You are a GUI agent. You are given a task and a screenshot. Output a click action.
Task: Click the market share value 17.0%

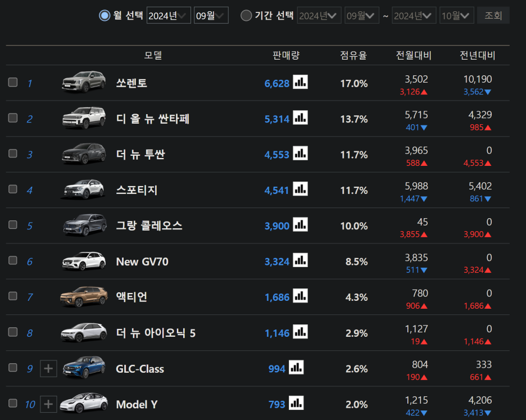[354, 83]
